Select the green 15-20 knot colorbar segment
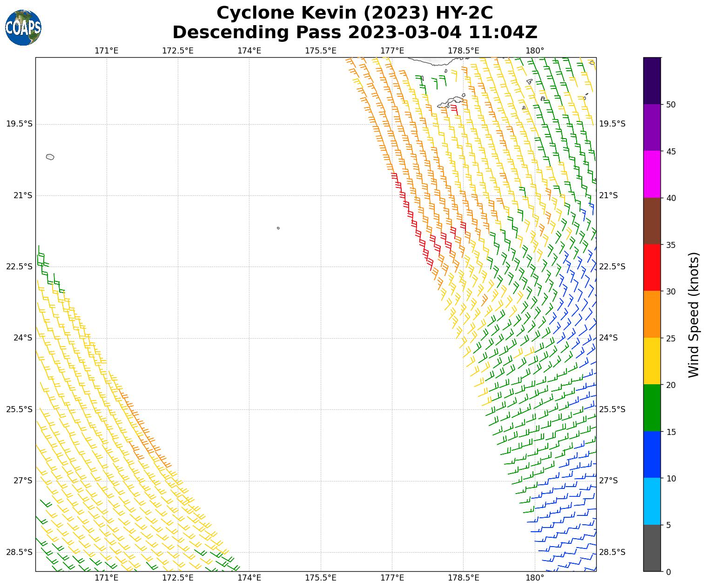 [x=652, y=408]
